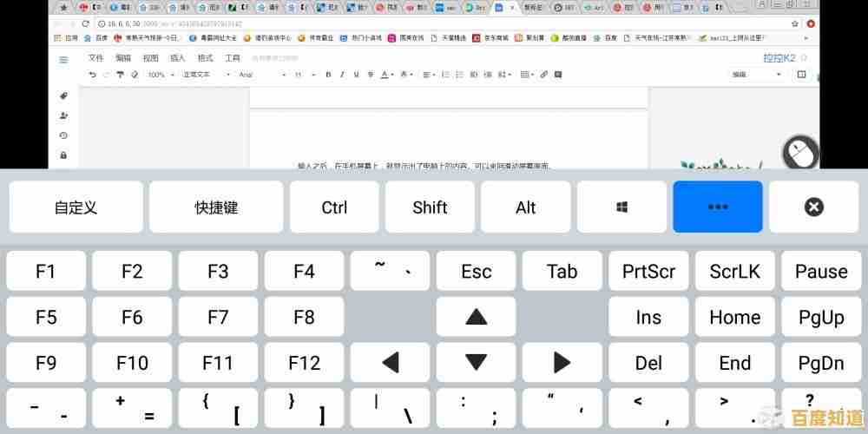Open the 文件 menu

pos(96,58)
